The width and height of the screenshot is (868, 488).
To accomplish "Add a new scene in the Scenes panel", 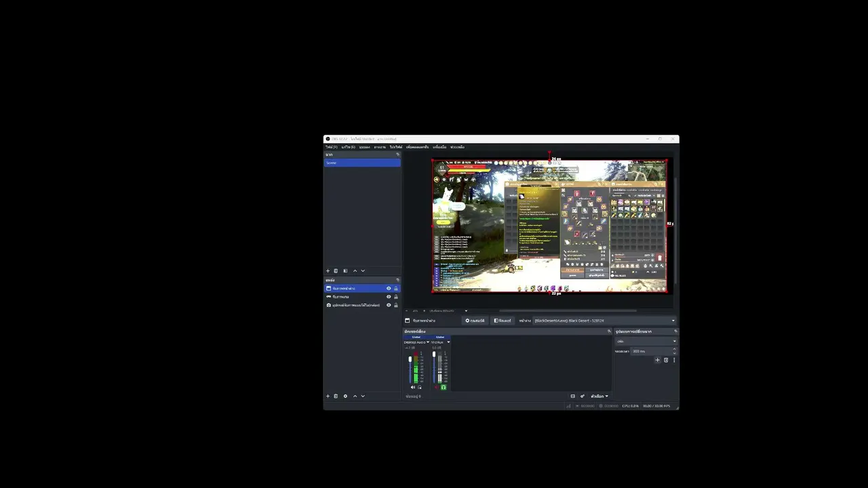I will (328, 271).
